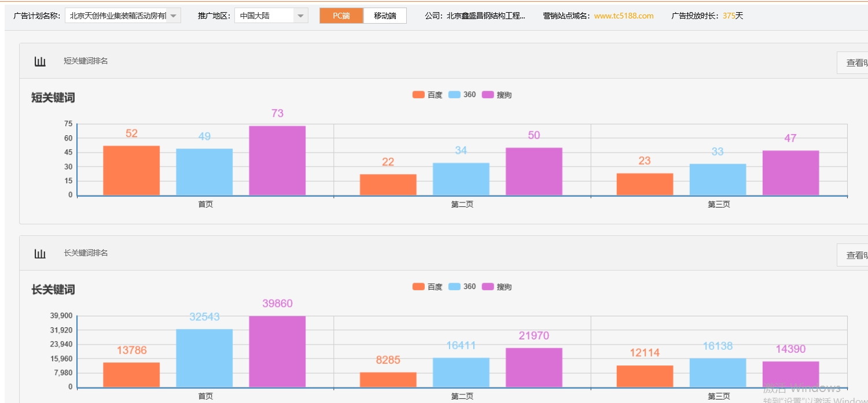Screen dimensions: 868x403
Task: Select the 百度 bar labeled 22 under 第二页
Action: [388, 184]
